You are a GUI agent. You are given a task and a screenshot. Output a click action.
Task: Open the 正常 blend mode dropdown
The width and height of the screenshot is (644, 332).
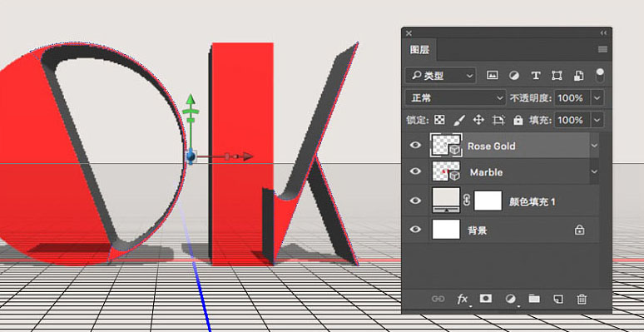(x=455, y=98)
